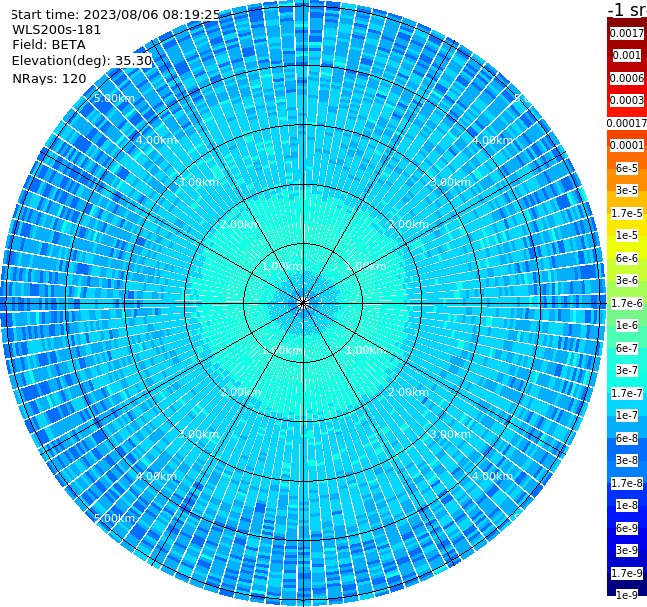The width and height of the screenshot is (647, 607).
Task: Click the 1.7e-7 colorbar label
Action: click(x=627, y=393)
